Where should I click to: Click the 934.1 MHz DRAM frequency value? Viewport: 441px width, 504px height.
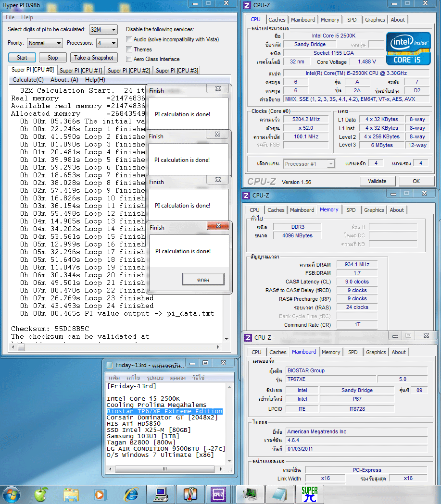pyautogui.click(x=357, y=264)
